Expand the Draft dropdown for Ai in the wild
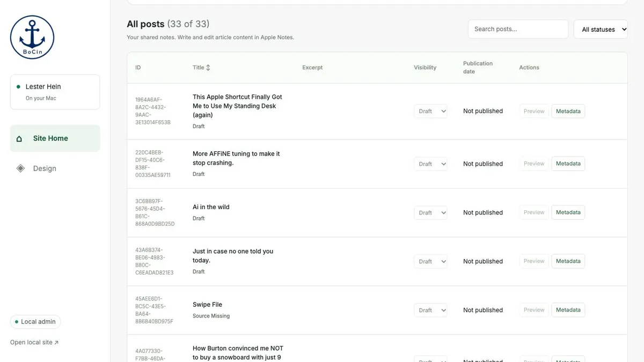This screenshot has height=362, width=644. [430, 212]
